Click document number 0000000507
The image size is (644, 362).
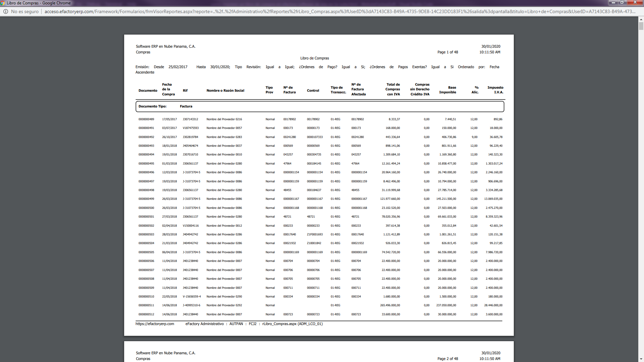click(x=146, y=270)
